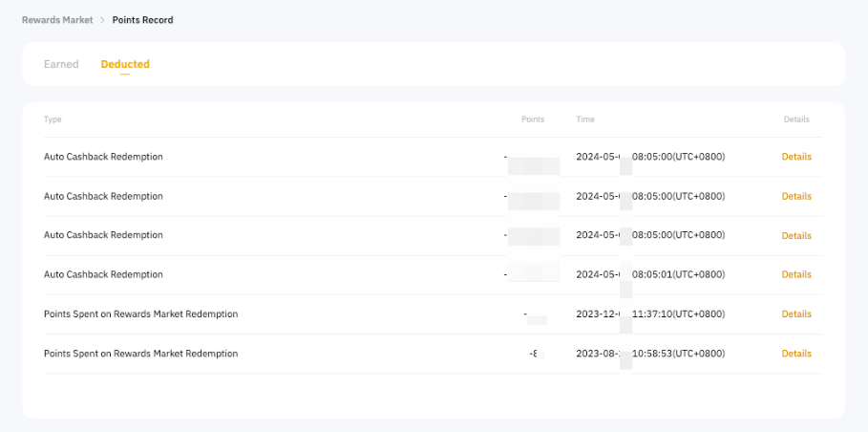Open Details for the 2023-12 market redemption
Screen dimensions: 868x432
click(795, 313)
